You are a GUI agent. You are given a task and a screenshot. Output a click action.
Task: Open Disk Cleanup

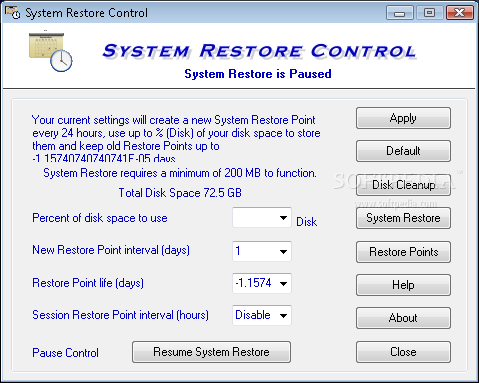coord(403,185)
